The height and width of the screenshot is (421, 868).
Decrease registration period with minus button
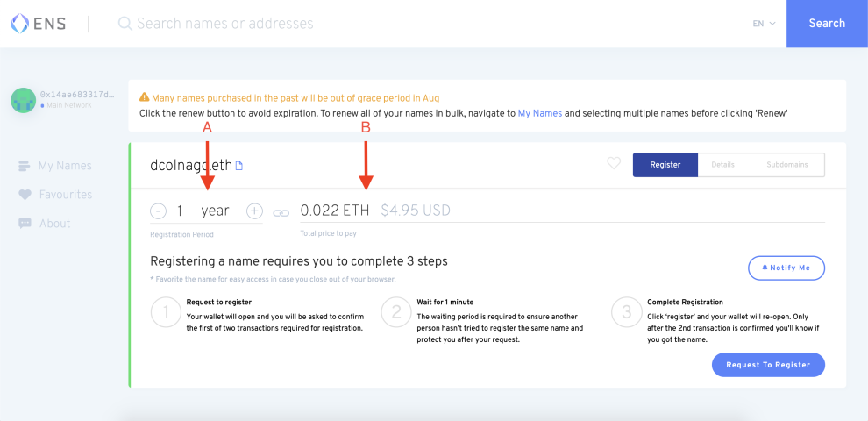158,211
